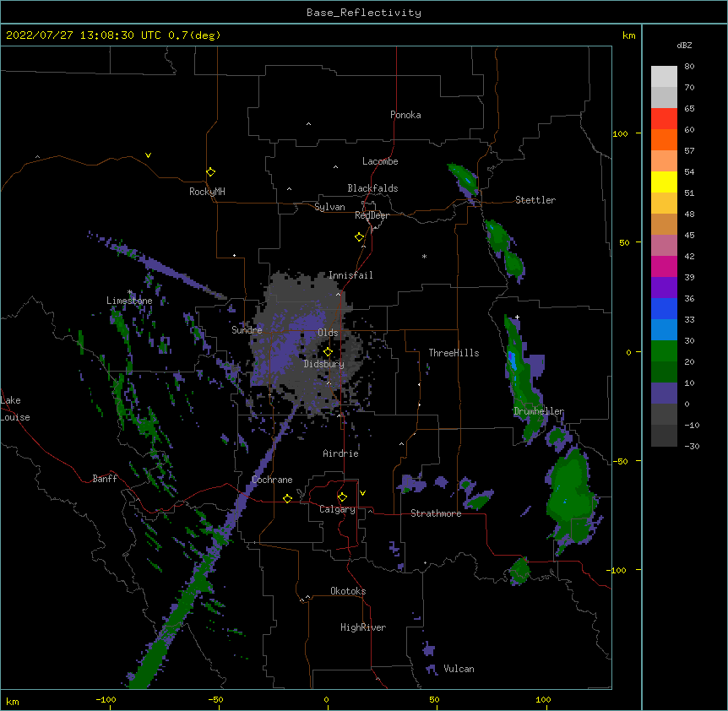The height and width of the screenshot is (711, 728).
Task: Select the Lacombe city label
Action: tap(380, 161)
